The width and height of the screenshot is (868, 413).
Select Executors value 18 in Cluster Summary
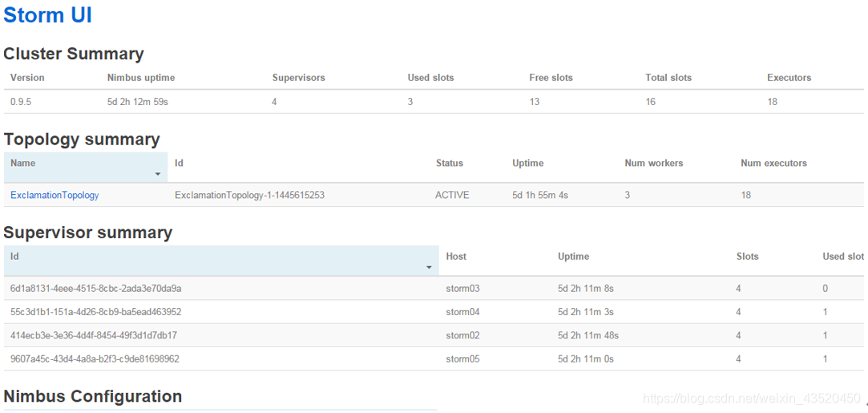(773, 102)
